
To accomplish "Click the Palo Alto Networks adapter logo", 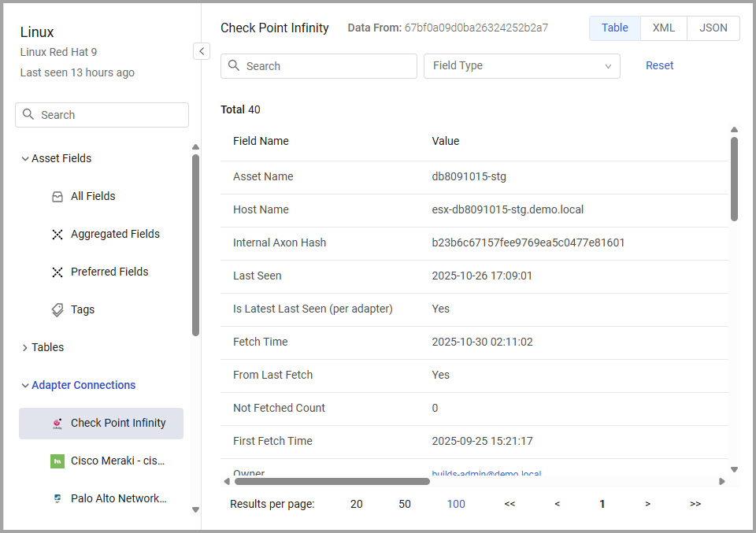I will tap(57, 499).
